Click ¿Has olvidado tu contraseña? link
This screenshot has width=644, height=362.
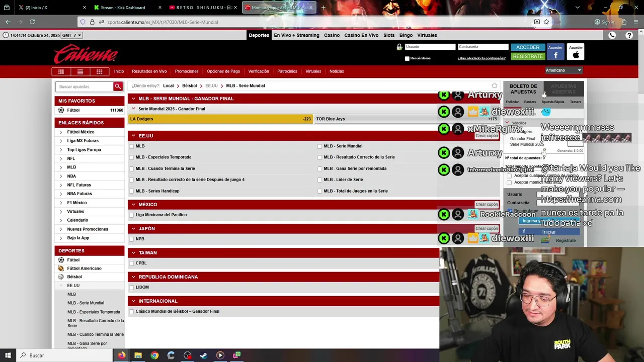[x=481, y=58]
